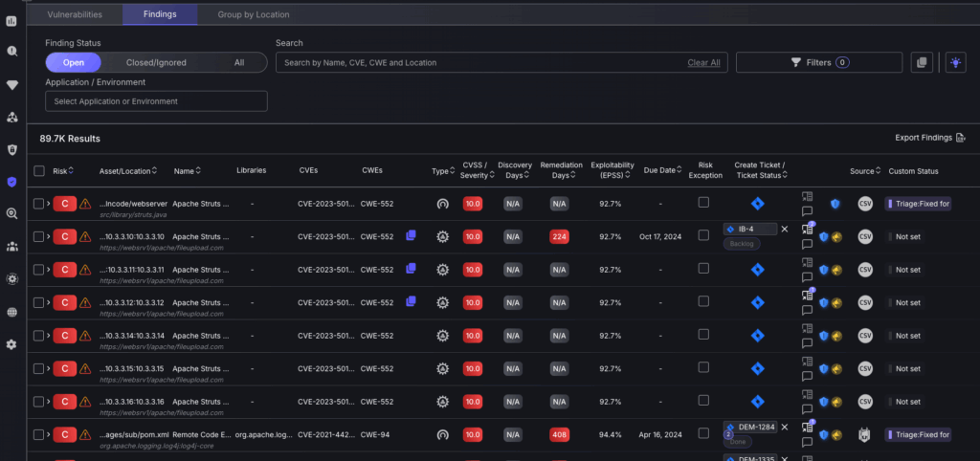Tick the select-all checkbox in table header
Image resolution: width=980 pixels, height=461 pixels.
38,170
